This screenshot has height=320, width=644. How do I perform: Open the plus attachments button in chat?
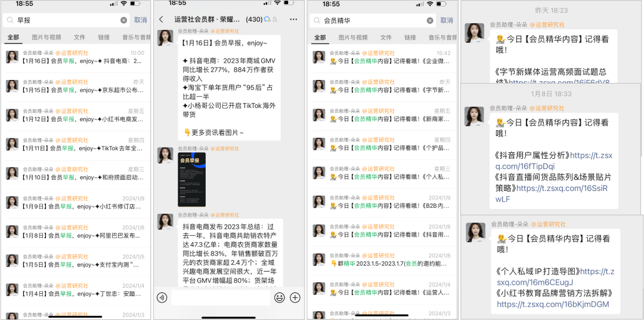[x=295, y=297]
